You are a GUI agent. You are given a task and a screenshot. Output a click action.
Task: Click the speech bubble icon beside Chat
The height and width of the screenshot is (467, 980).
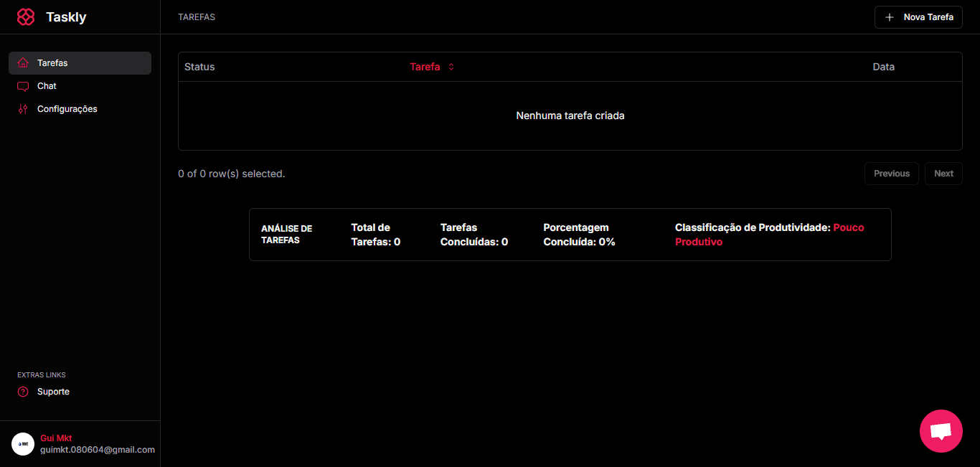point(23,86)
